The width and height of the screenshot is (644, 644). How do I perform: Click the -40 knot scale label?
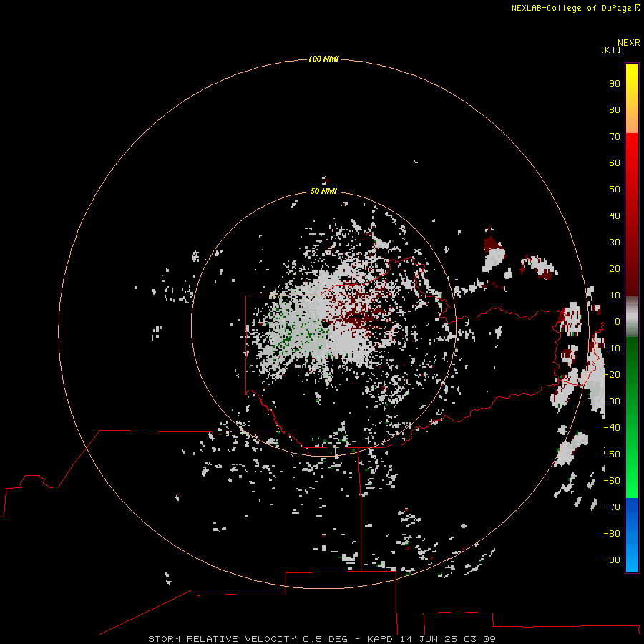612,428
